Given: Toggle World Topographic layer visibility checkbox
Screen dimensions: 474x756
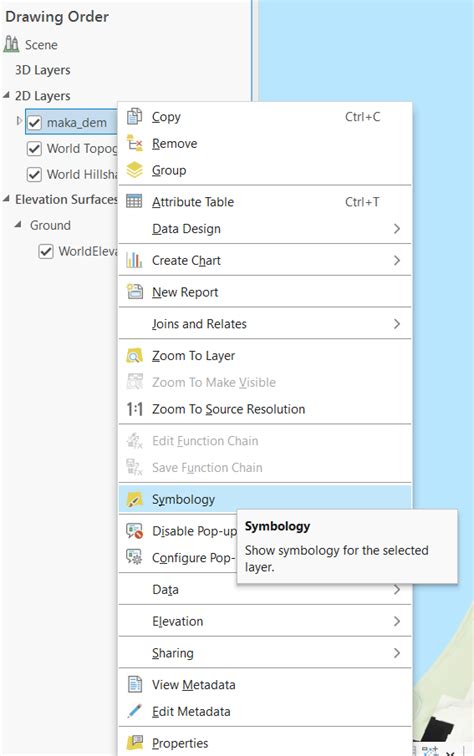Looking at the screenshot, I should (x=34, y=148).
